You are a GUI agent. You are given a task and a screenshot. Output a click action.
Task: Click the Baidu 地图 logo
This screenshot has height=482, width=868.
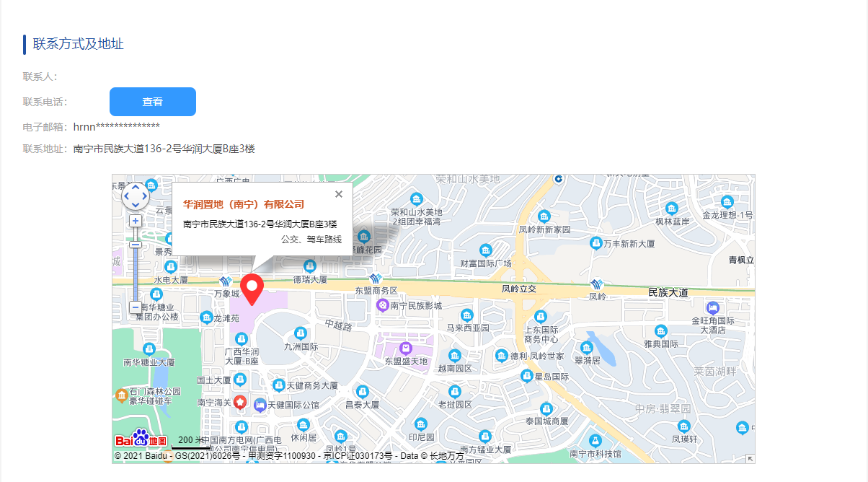coord(141,439)
